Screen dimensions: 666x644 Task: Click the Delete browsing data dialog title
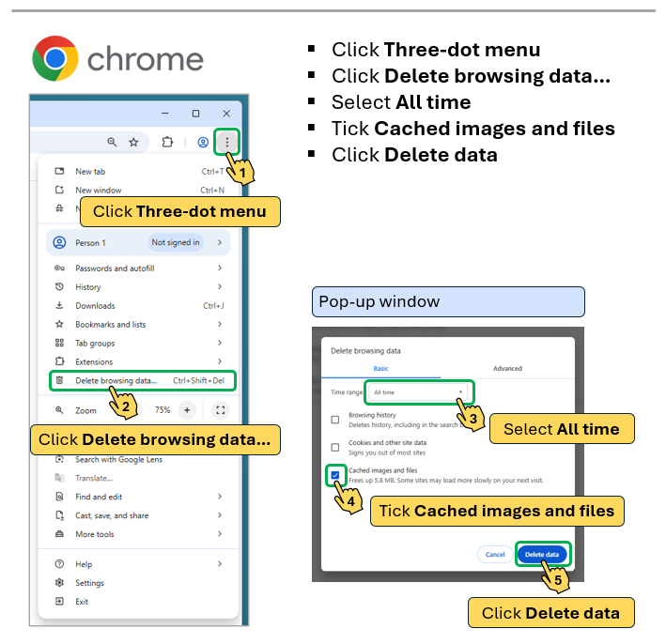(x=365, y=351)
